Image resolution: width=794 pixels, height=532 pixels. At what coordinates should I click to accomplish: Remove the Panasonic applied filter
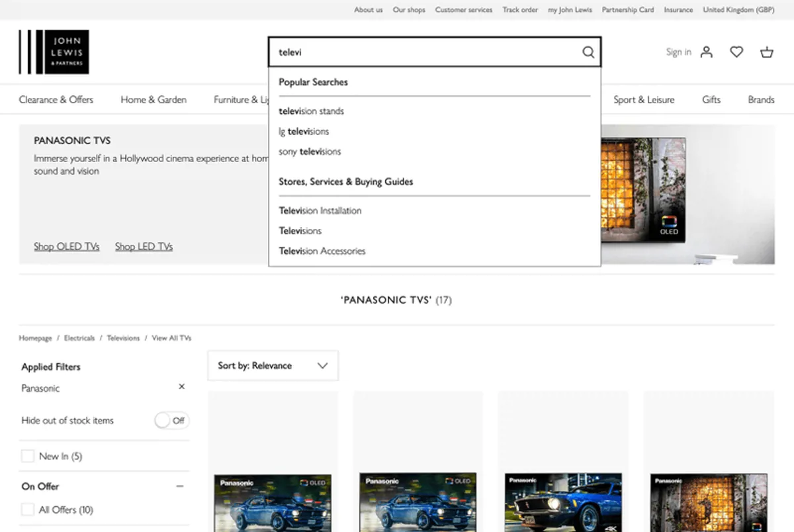[181, 386]
